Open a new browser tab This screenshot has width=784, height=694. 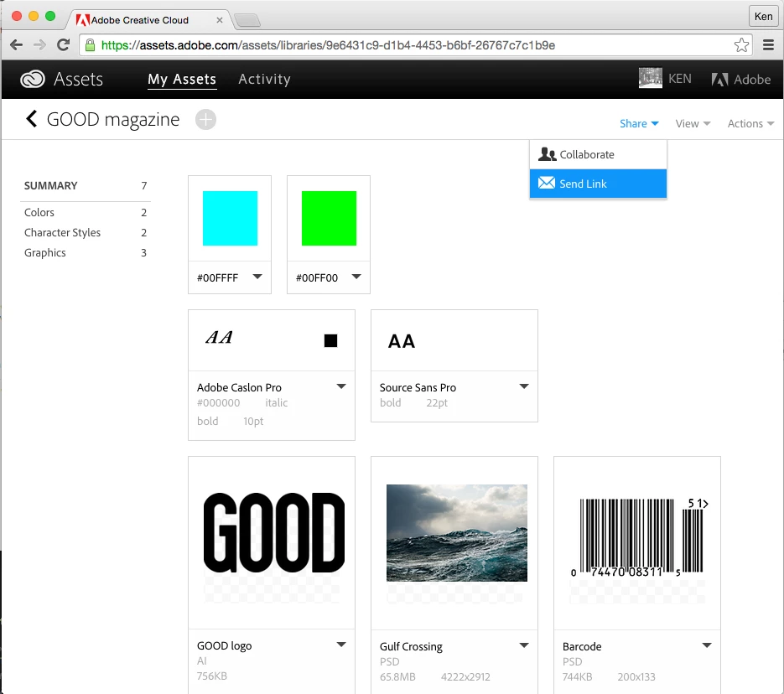[x=247, y=20]
